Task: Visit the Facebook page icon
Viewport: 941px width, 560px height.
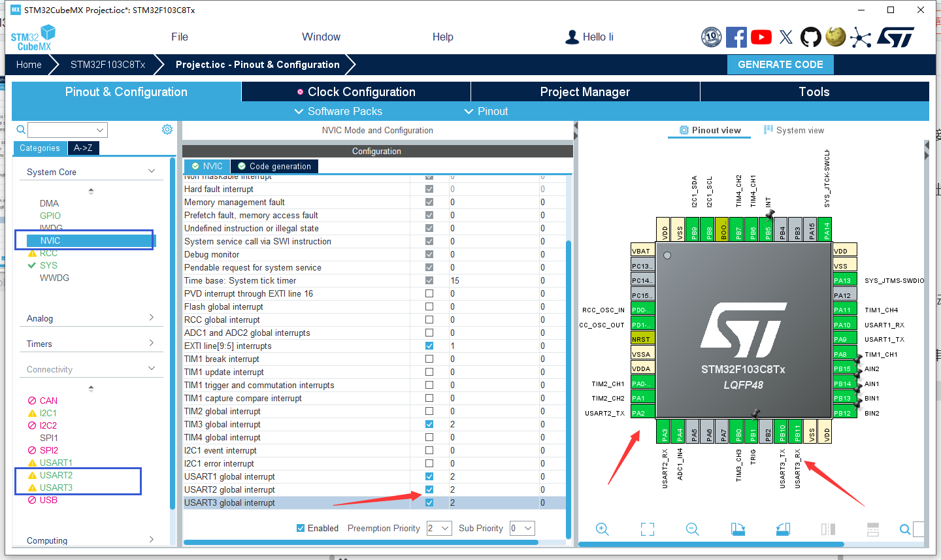Action: point(736,37)
